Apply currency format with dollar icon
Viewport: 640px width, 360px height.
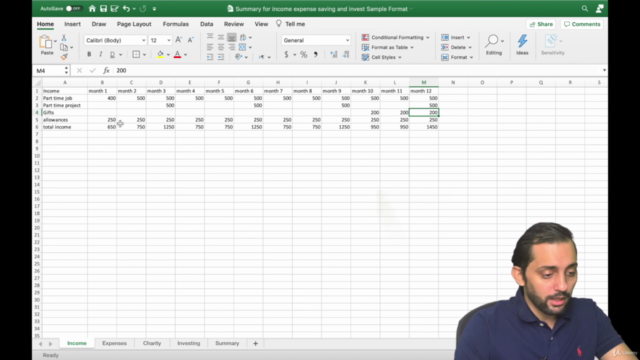click(287, 54)
